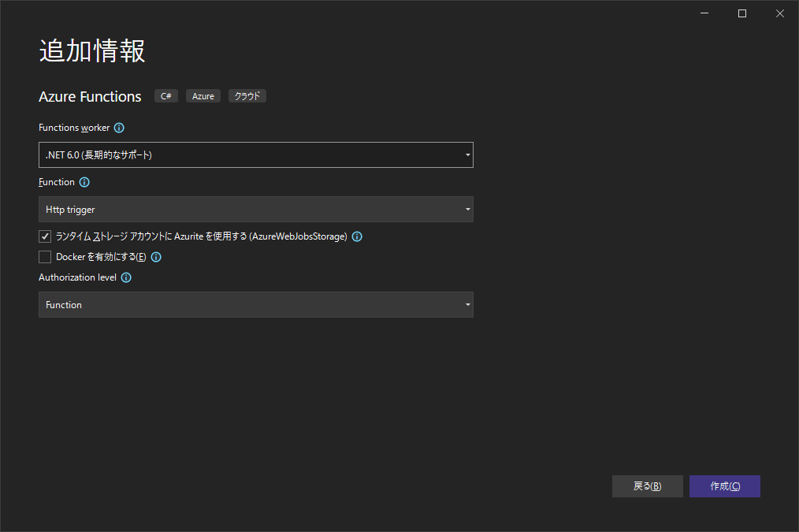Uncheck the Azurite runtime storage account checkbox
This screenshot has width=799, height=532.
click(x=45, y=236)
